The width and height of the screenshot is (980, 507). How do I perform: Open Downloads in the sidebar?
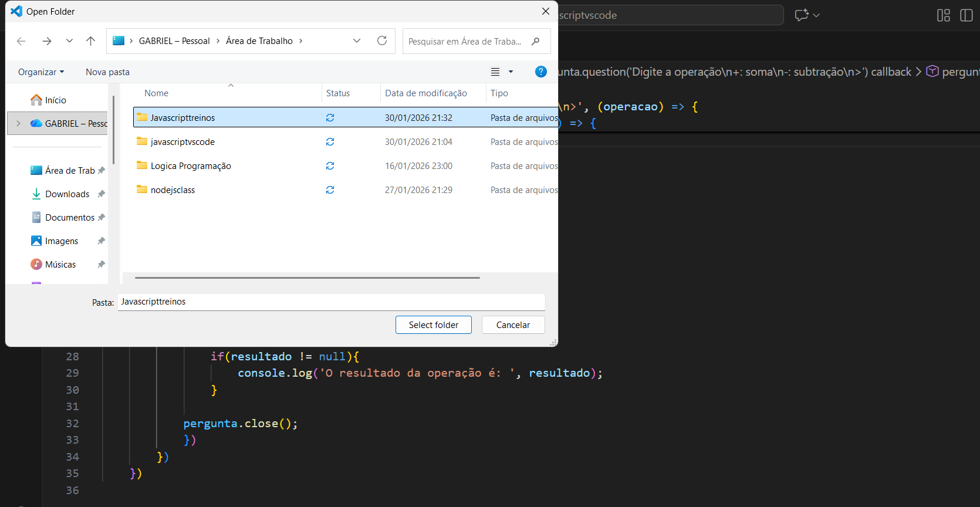[x=67, y=194]
